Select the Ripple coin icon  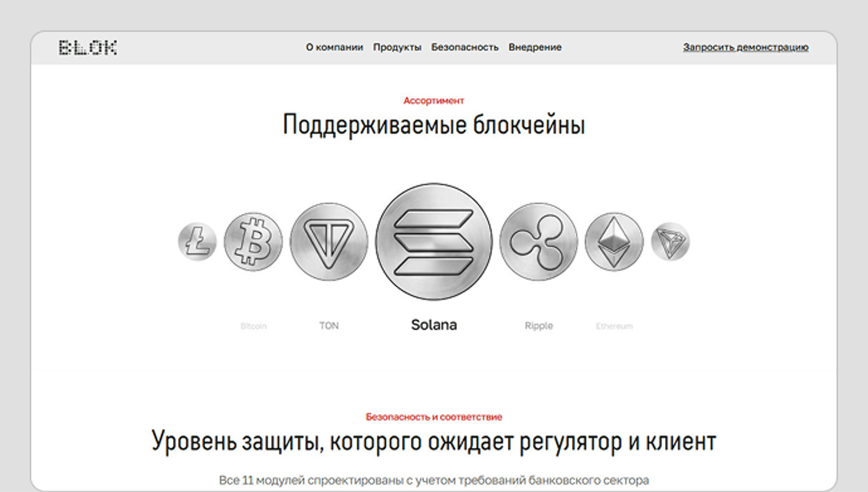(x=539, y=241)
